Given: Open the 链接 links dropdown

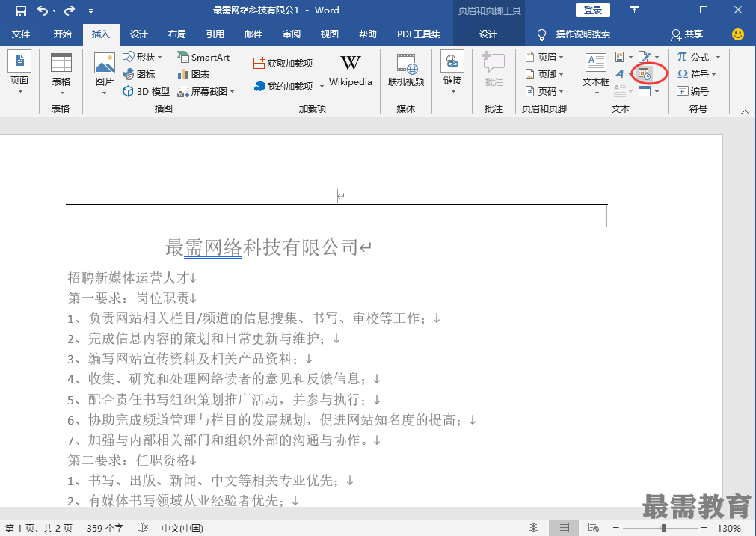Looking at the screenshot, I should (x=452, y=73).
